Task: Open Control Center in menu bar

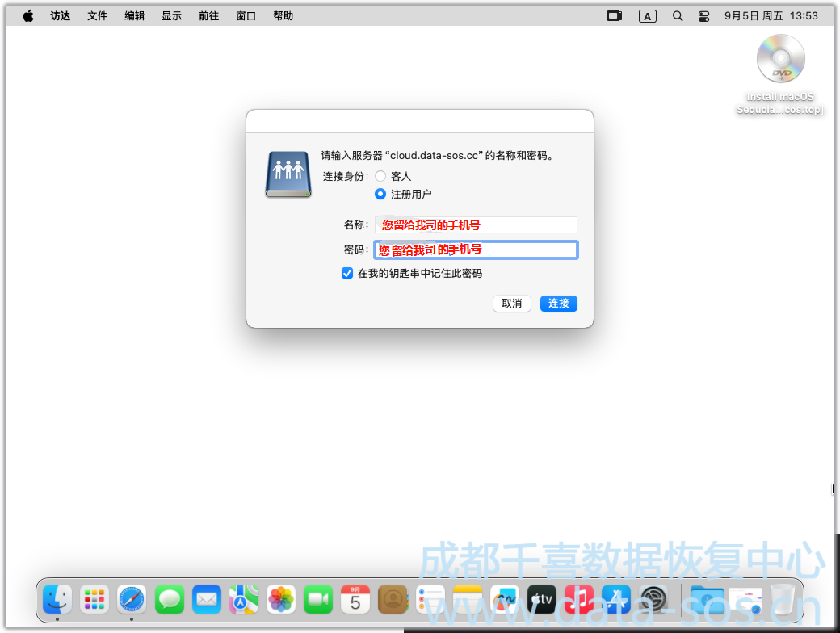Action: [x=703, y=16]
